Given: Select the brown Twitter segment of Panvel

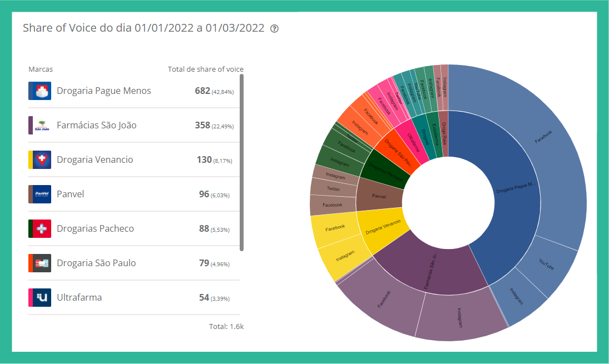Looking at the screenshot, I should (333, 189).
